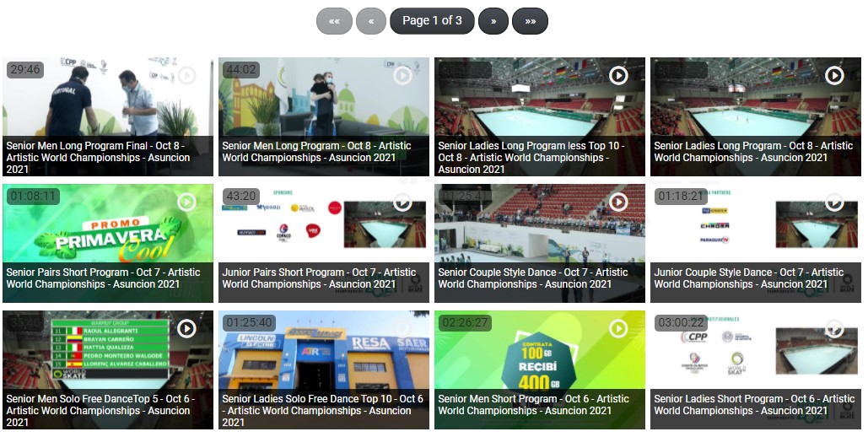The width and height of the screenshot is (868, 437).
Task: Play icon on Senior Men Solo Free Dance
Action: coord(186,329)
